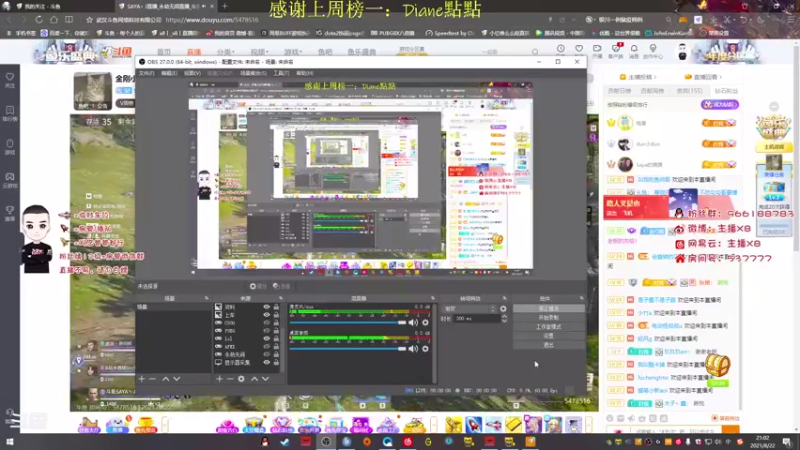Undock the Scene Transitions panel via header icon
This screenshot has width=800, height=450.
(505, 298)
